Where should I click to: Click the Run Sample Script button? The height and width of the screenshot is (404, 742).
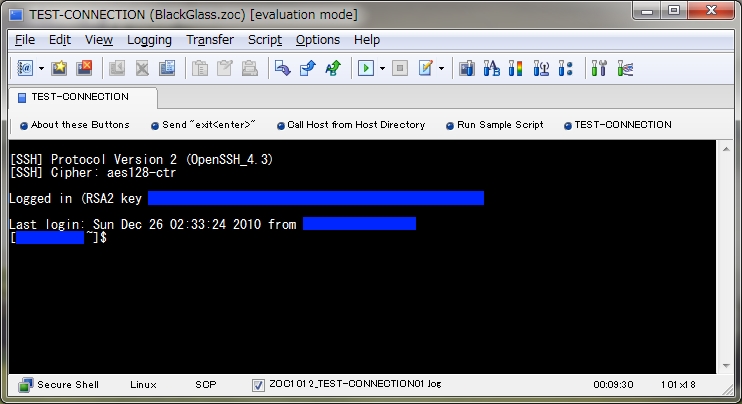[495, 125]
